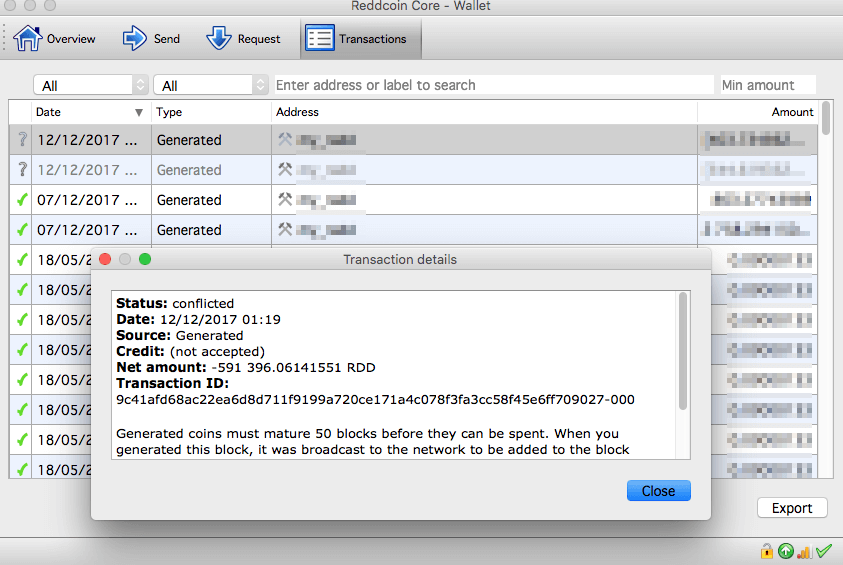Select the Status: conflicted line
The width and height of the screenshot is (843, 565).
tap(175, 303)
